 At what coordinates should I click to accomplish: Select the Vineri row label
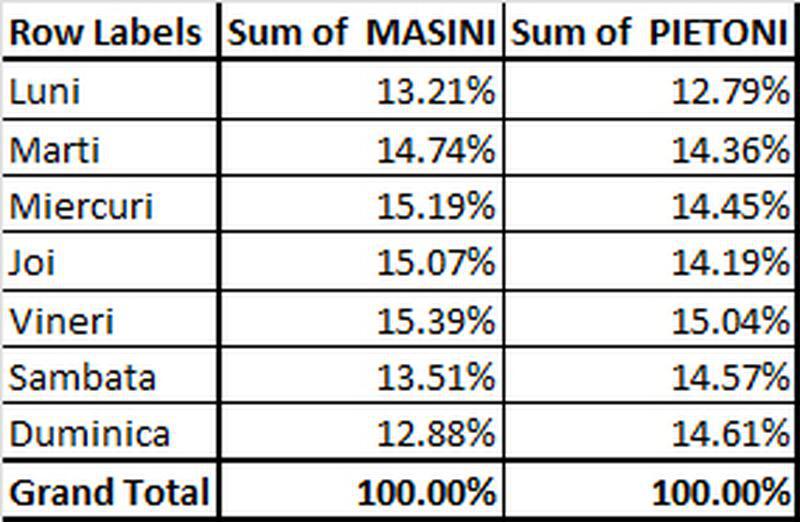point(110,319)
